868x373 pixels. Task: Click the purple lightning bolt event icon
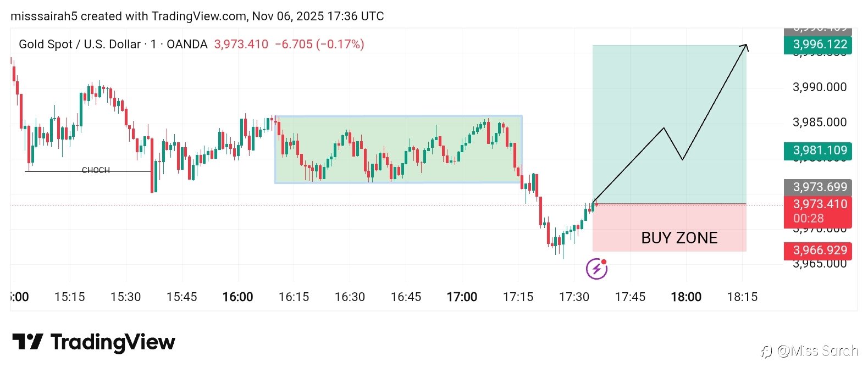(596, 269)
